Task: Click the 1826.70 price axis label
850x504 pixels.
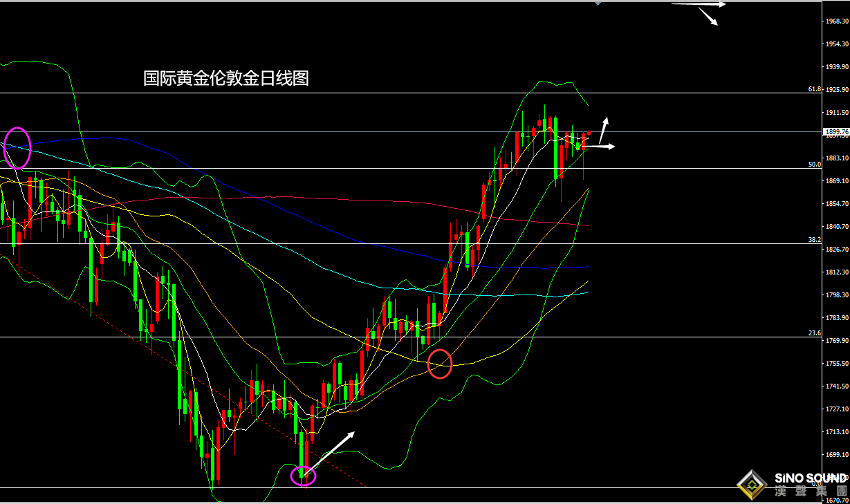Action: pos(837,250)
